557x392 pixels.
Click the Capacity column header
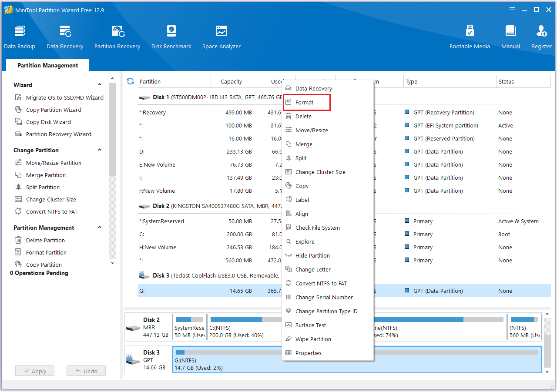coord(231,82)
